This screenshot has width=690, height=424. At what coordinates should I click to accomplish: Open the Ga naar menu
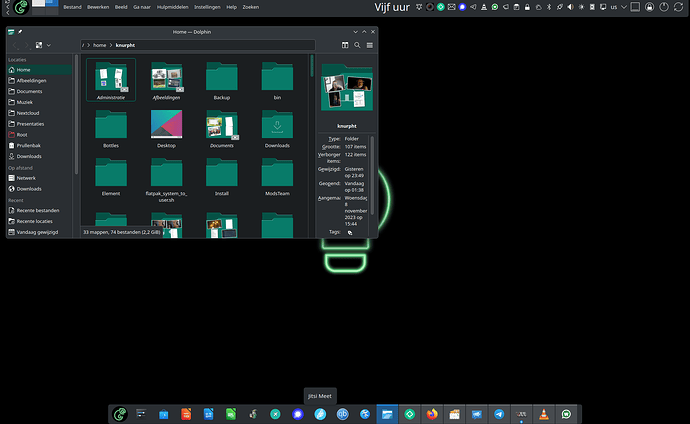point(142,7)
